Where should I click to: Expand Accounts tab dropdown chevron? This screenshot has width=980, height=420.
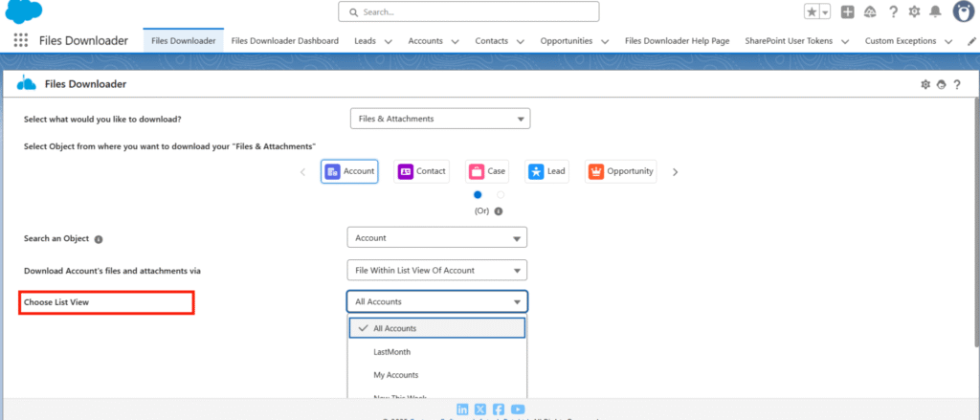coord(455,42)
